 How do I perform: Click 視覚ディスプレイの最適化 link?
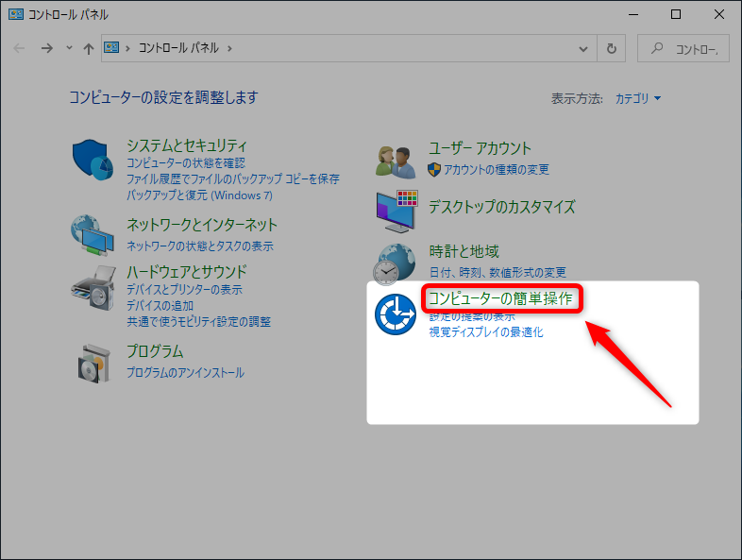(x=486, y=332)
